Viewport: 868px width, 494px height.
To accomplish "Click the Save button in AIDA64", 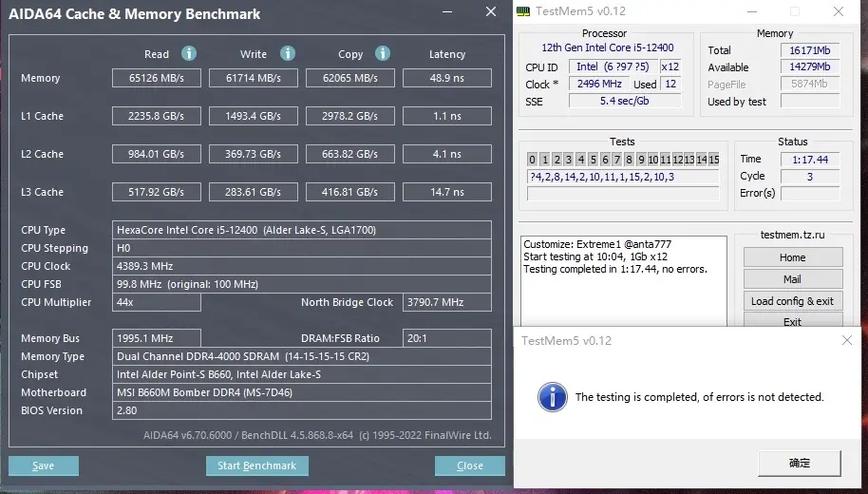I will [x=43, y=466].
